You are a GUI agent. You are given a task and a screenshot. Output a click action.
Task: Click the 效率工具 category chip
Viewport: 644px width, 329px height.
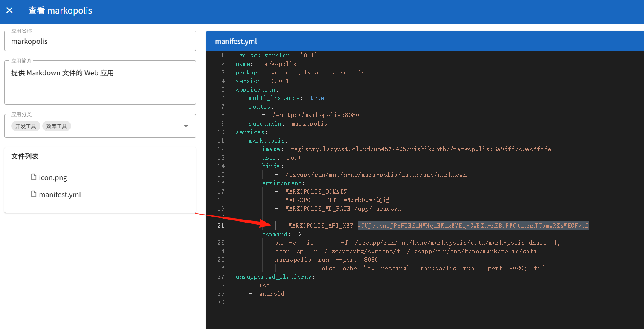coord(57,126)
